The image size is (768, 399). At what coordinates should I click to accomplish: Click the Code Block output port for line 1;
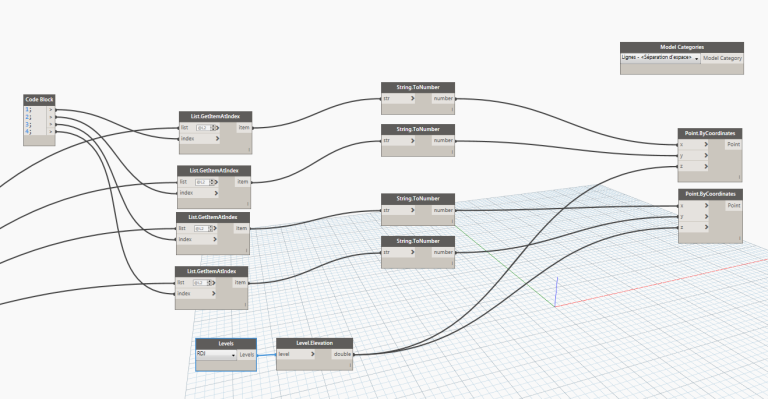coord(50,110)
